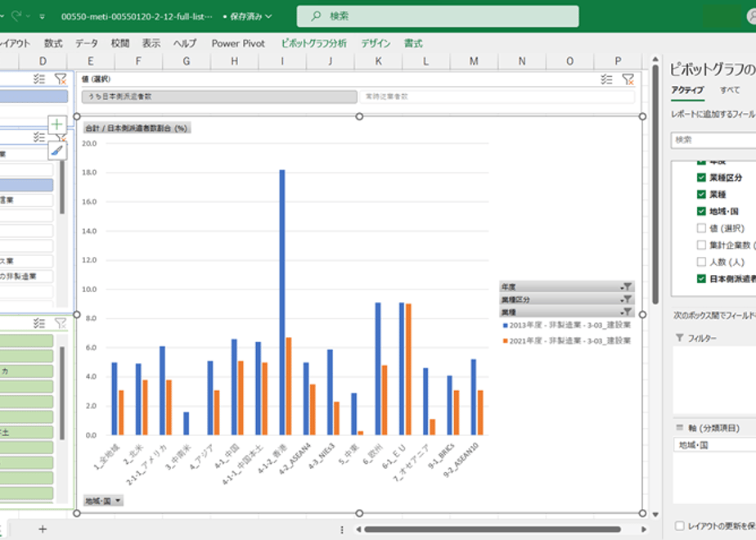Select the アクティブ tab in the field pane
The height and width of the screenshot is (540, 756).
tap(687, 90)
